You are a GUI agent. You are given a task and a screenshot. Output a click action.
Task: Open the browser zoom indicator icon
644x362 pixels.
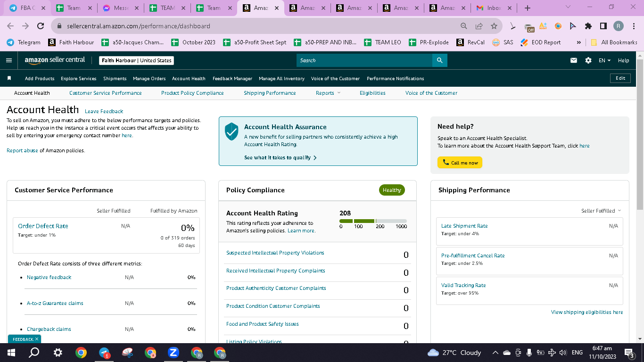(x=464, y=26)
